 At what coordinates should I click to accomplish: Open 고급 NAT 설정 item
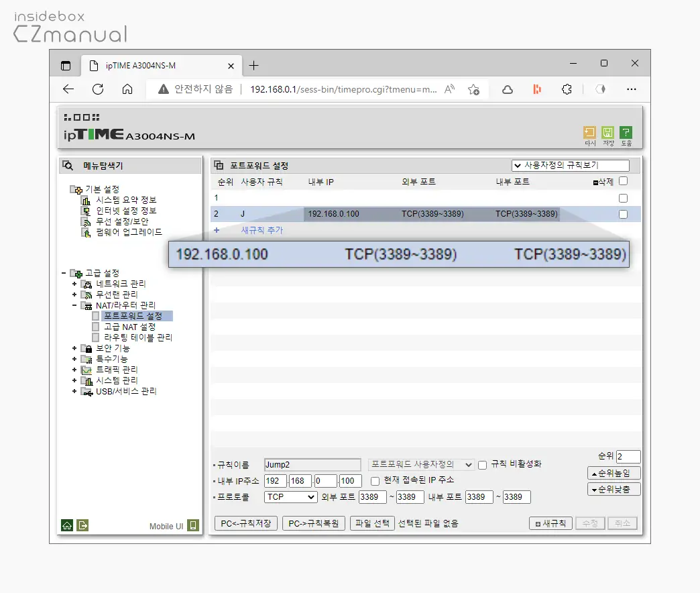point(130,327)
